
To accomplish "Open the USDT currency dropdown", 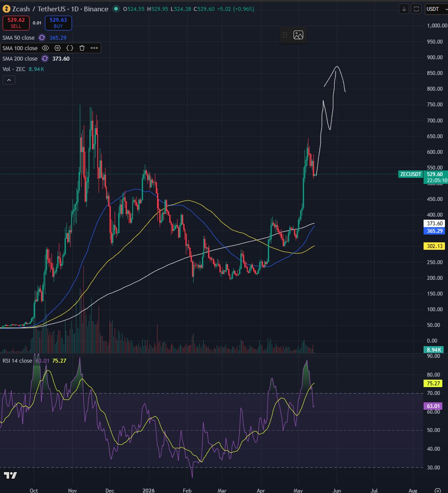I will [436, 9].
